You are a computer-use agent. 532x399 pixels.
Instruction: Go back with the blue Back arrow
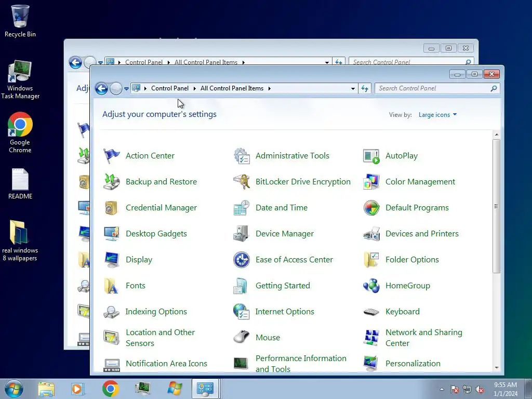click(x=101, y=88)
